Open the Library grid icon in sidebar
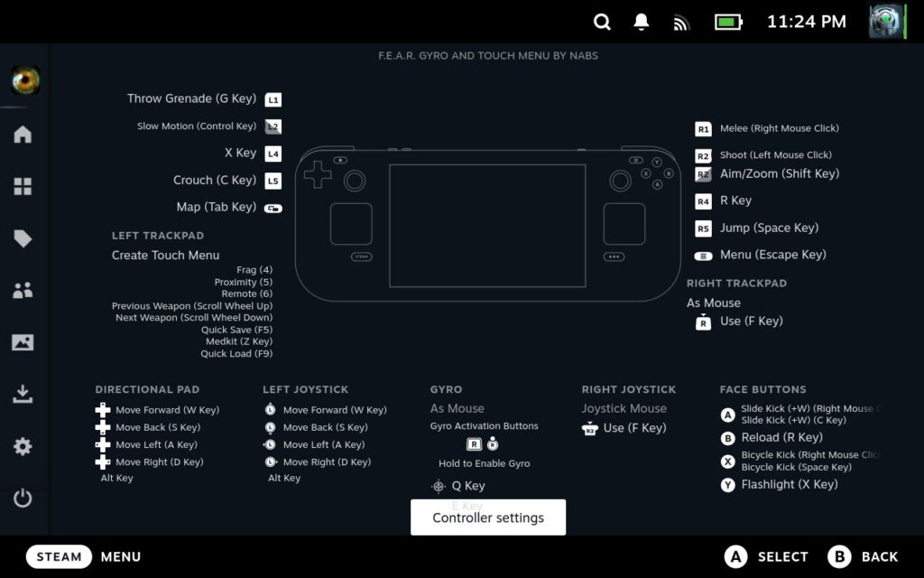Image resolution: width=924 pixels, height=578 pixels. point(23,186)
